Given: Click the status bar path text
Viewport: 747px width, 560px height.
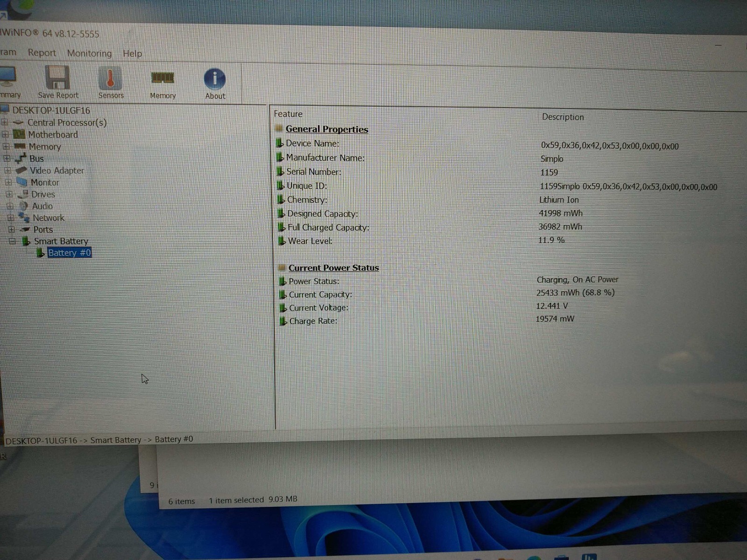Looking at the screenshot, I should (x=99, y=440).
